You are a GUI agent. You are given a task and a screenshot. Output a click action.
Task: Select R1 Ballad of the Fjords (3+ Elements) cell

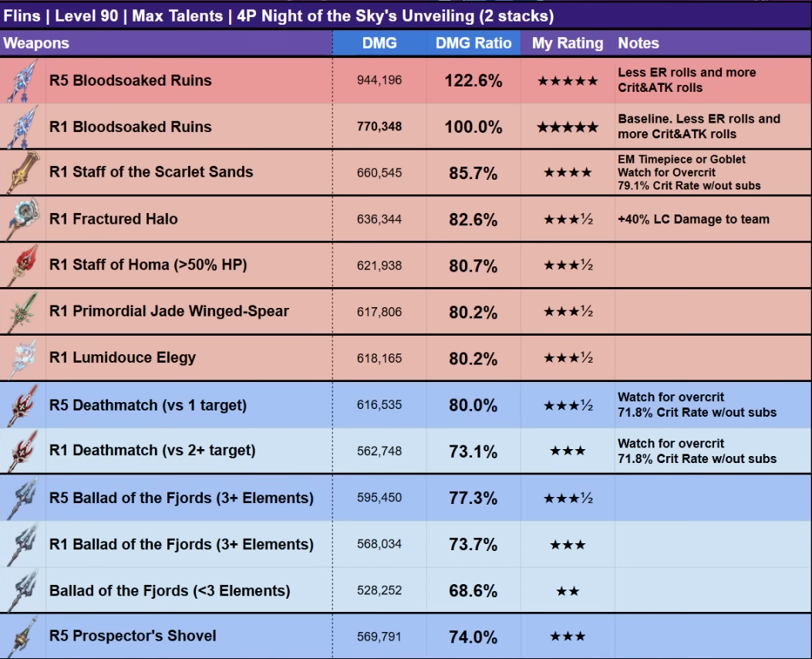(189, 544)
